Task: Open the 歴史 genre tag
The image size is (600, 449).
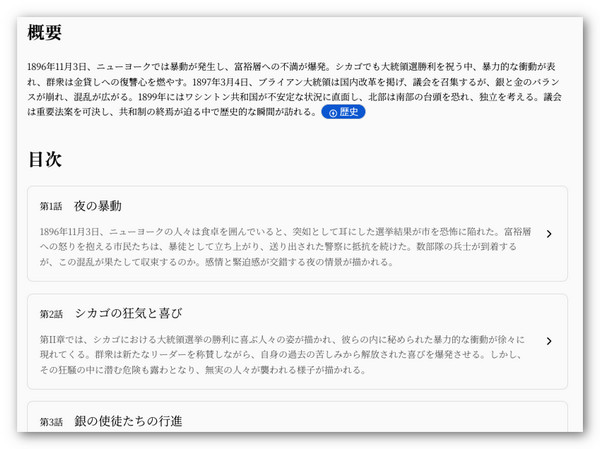Action: click(343, 113)
